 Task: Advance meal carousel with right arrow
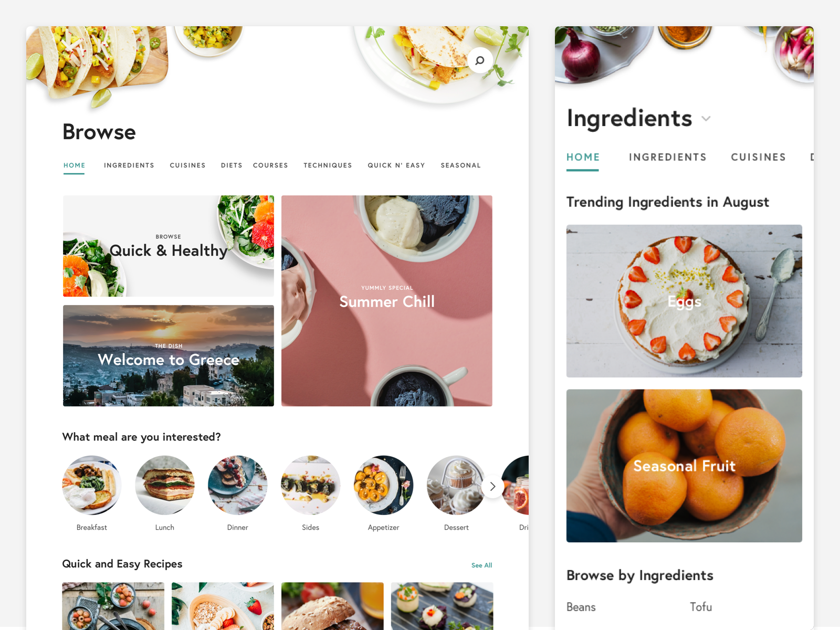coord(492,487)
